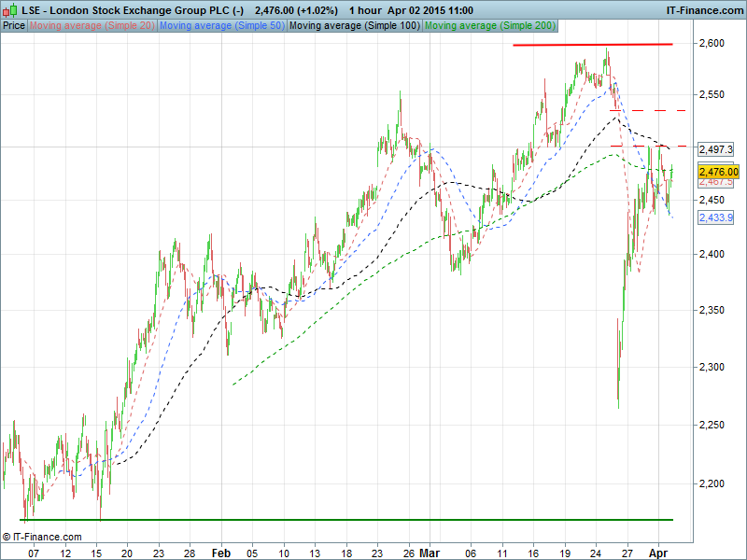
Task: Select Moving average (Simple 200) label
Action: (490, 25)
